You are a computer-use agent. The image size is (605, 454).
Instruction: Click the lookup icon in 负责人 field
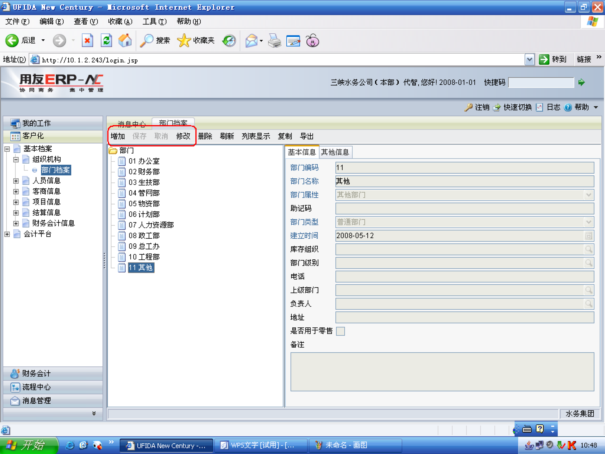(588, 304)
